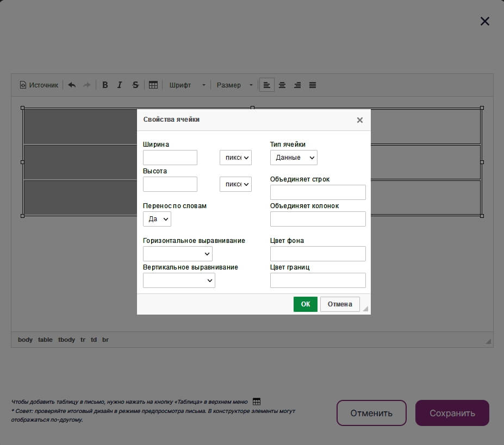Justify text alignment
Screen dimensions: 504x445
tap(313, 85)
